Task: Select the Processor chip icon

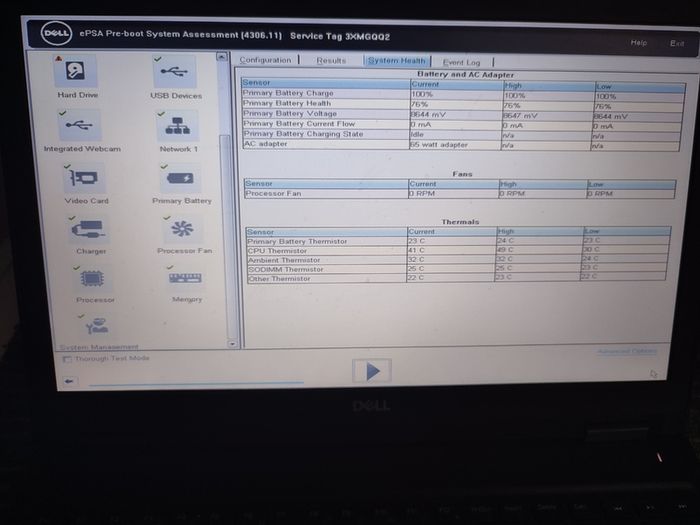Action: (x=92, y=279)
